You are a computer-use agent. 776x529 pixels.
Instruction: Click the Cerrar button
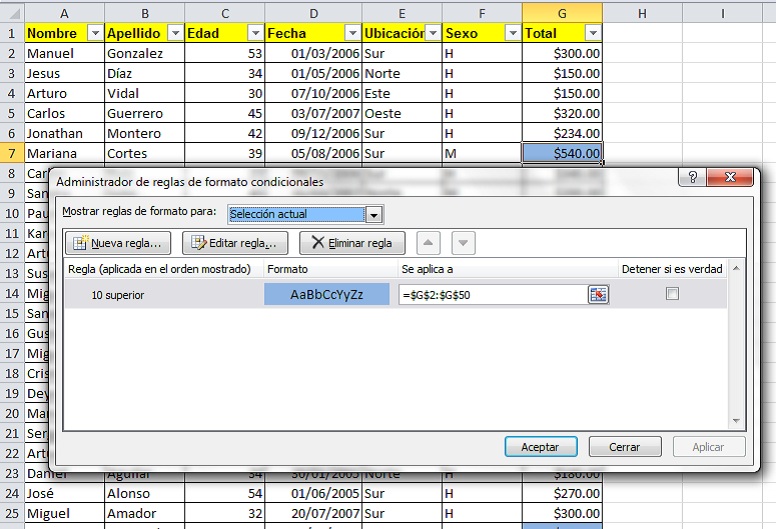624,447
